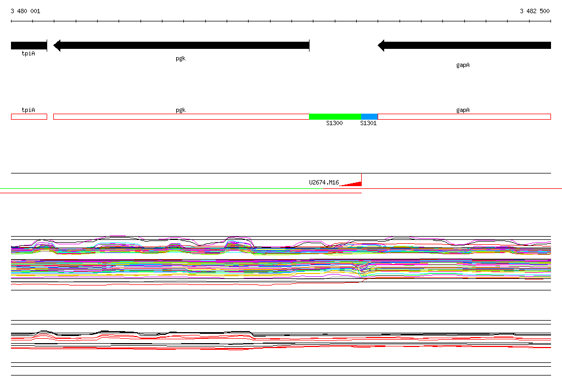Click the S1301 label text
Viewport: 562px width, 392px height.
368,123
